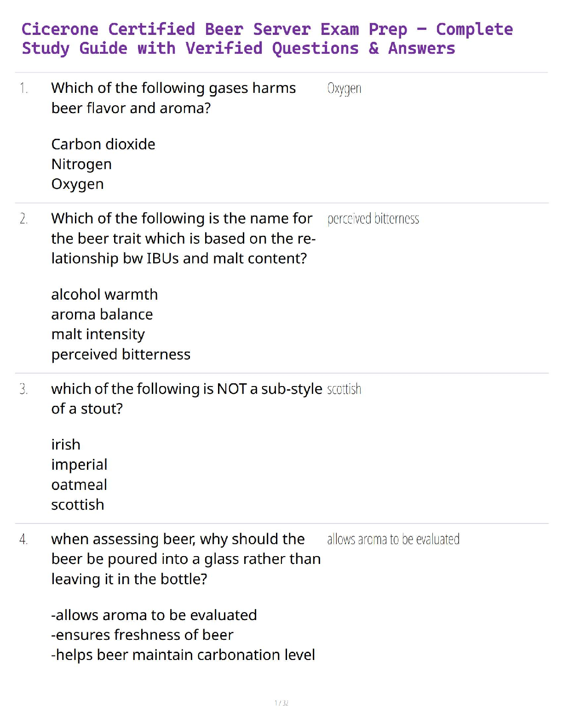Select the aroma balance option
This screenshot has height=728, width=563.
coord(102,314)
